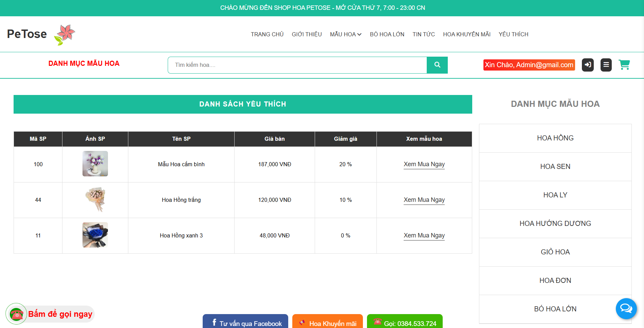The width and height of the screenshot is (644, 328).
Task: Select HOA LY category
Action: (555, 195)
